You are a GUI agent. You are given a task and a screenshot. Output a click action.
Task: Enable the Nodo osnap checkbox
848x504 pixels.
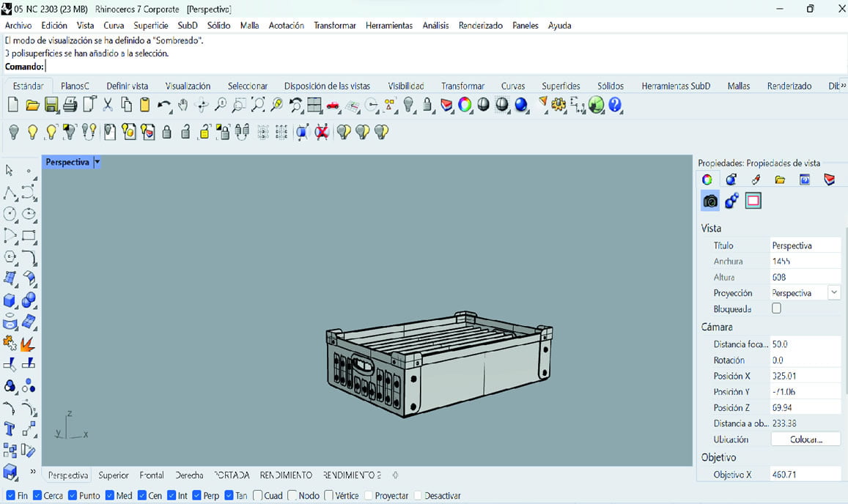(292, 495)
